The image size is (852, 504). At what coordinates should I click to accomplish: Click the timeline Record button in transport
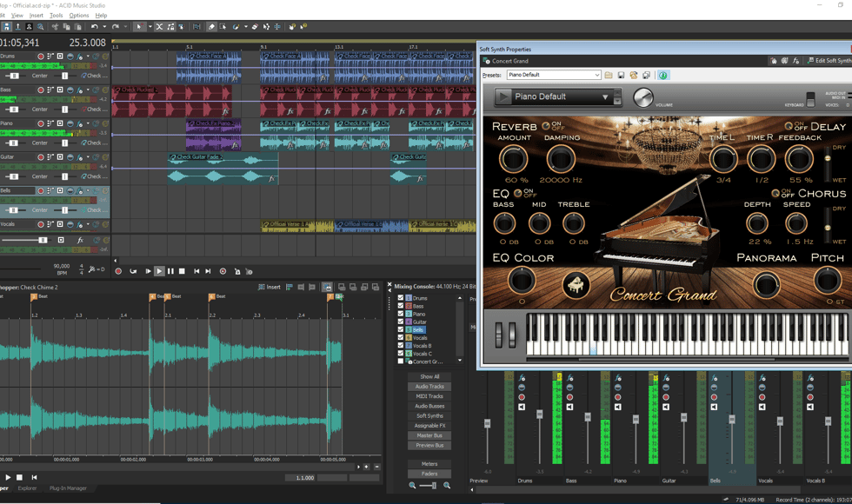[x=118, y=271]
